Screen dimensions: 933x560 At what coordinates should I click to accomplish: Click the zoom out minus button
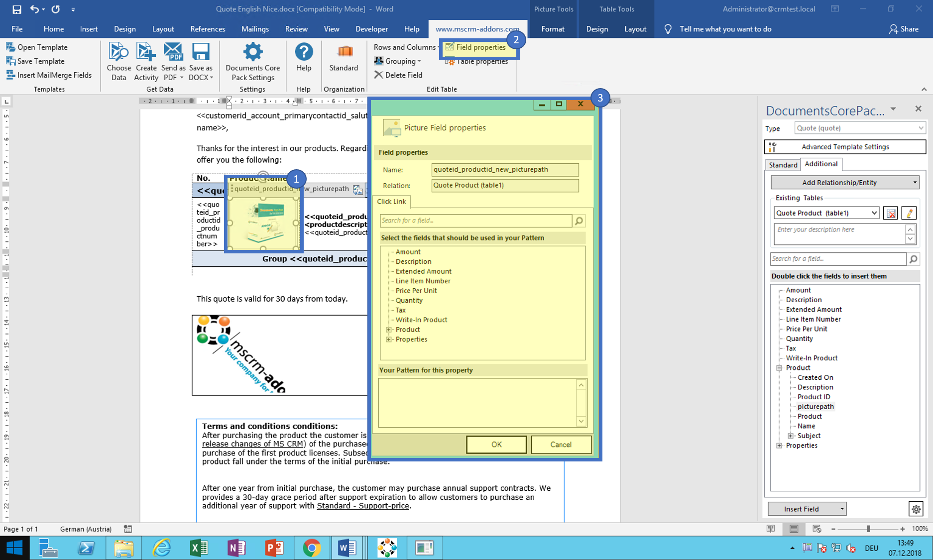tap(833, 529)
